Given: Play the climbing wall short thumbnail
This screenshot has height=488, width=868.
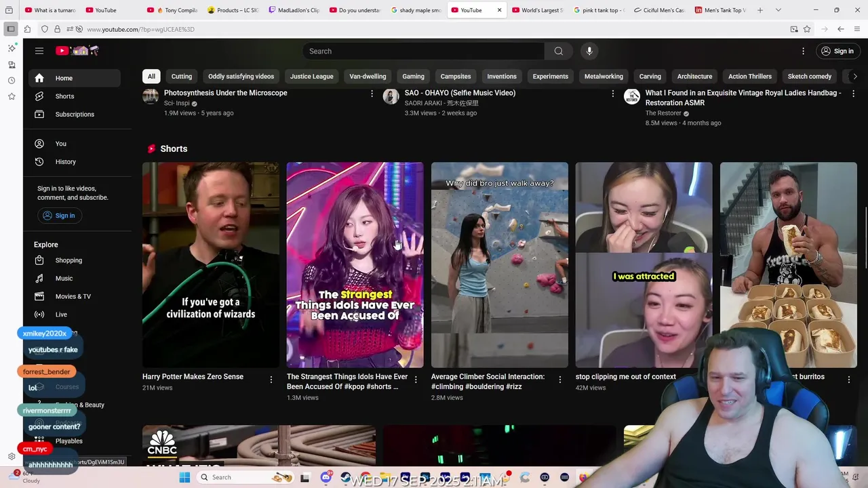Looking at the screenshot, I should point(499,264).
